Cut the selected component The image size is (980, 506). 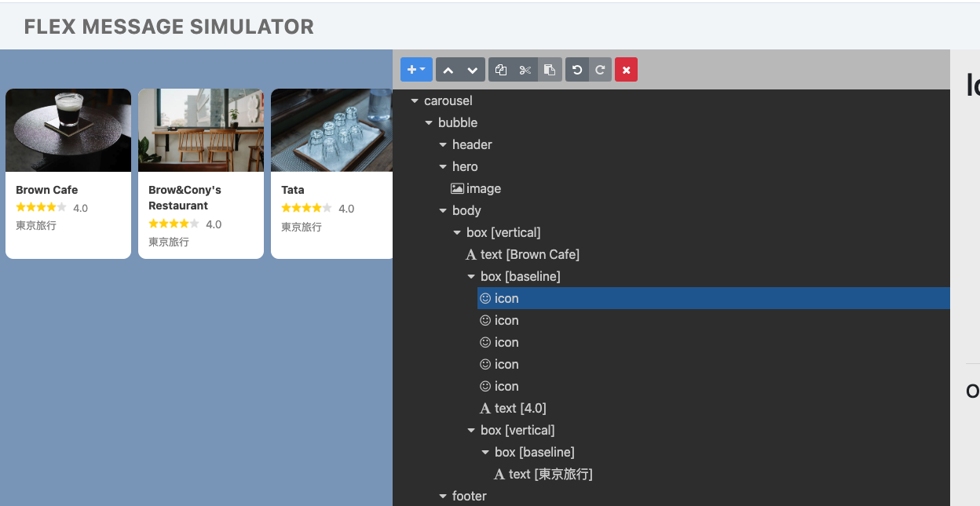click(525, 70)
